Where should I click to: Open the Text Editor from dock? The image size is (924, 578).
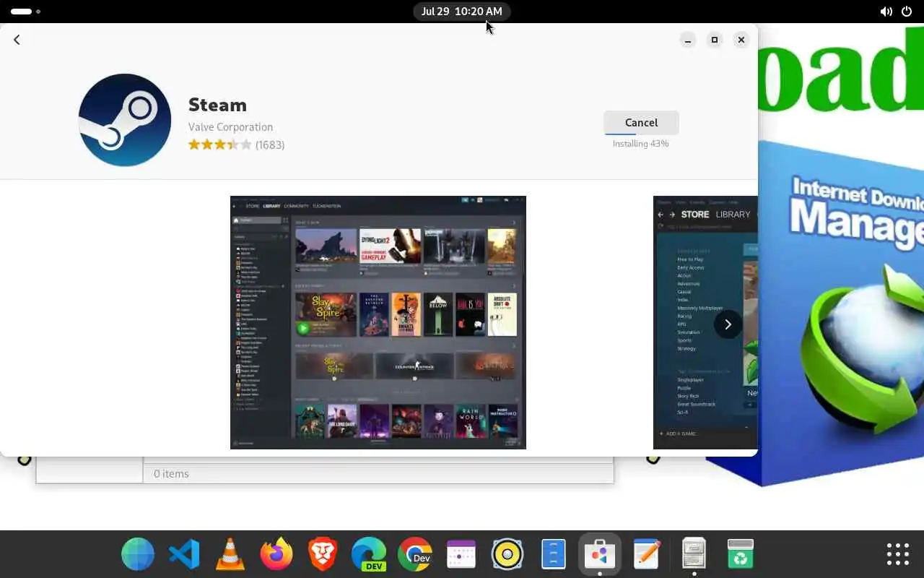(646, 555)
